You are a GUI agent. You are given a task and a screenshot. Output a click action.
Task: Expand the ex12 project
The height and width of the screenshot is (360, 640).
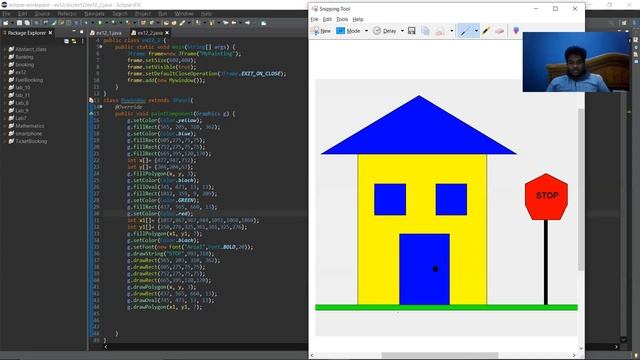5,72
